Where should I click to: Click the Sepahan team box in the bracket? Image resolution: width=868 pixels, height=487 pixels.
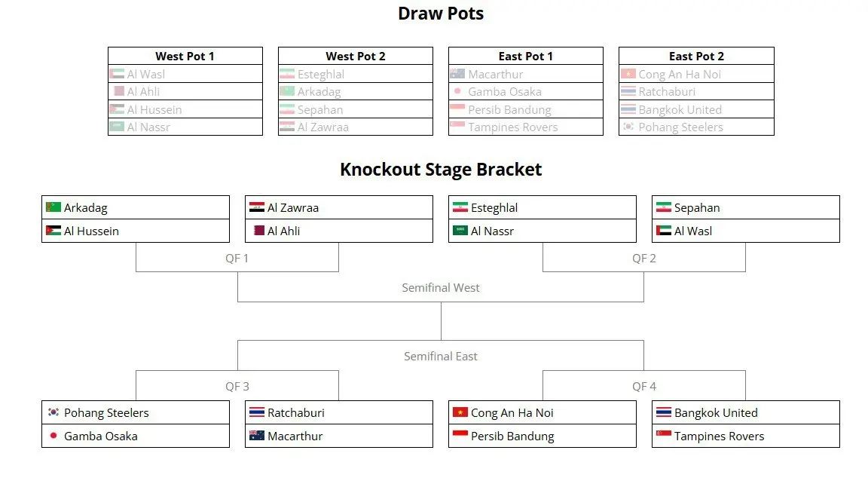(x=745, y=207)
